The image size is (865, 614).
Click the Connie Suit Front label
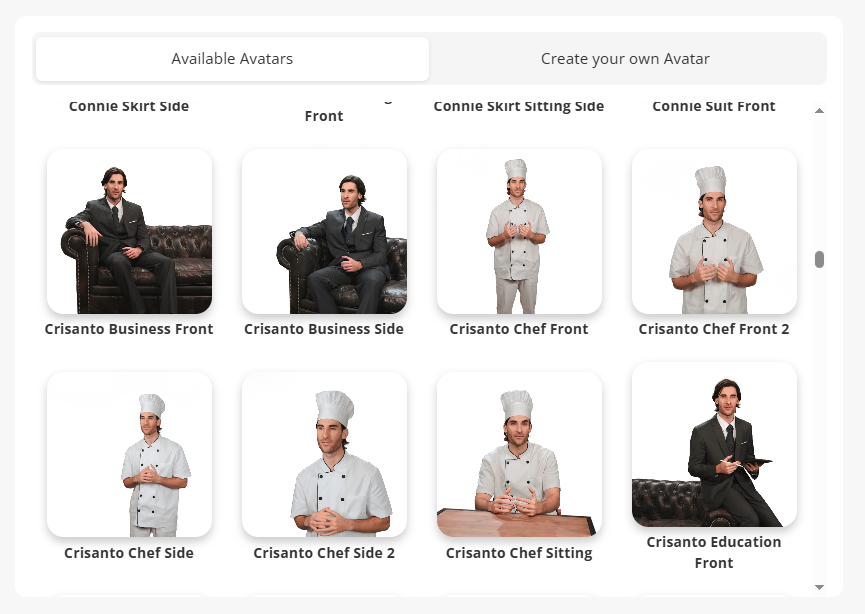714,106
